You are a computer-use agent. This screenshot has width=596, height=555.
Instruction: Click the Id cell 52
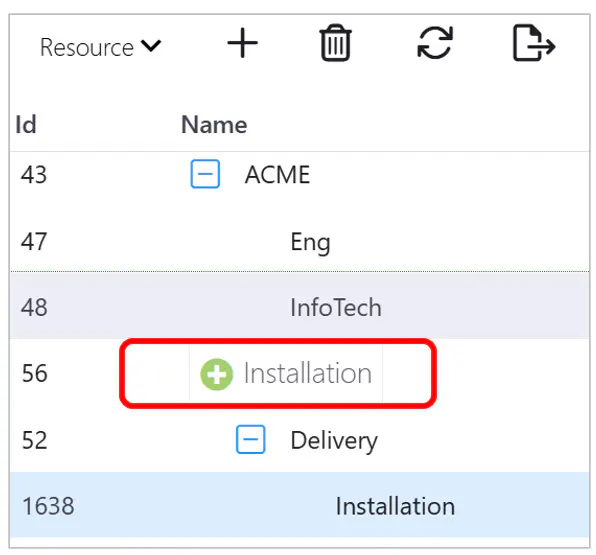[35, 440]
